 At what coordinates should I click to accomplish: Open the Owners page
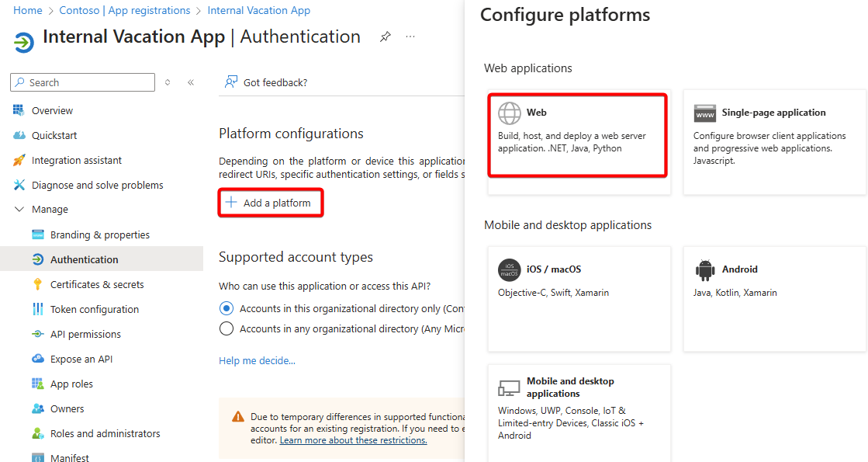point(67,409)
